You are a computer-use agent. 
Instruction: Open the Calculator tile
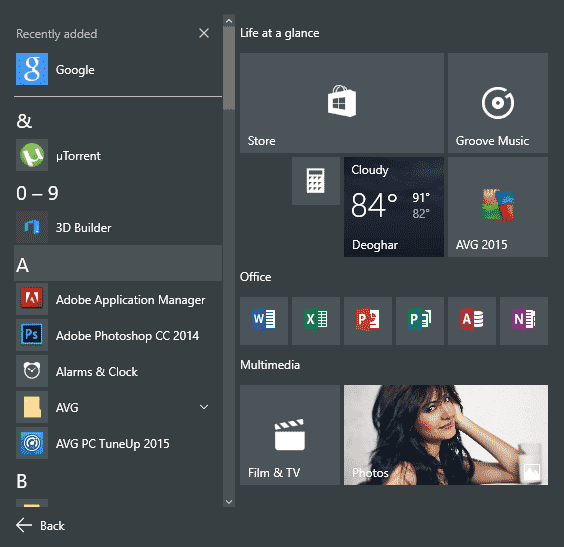point(316,181)
